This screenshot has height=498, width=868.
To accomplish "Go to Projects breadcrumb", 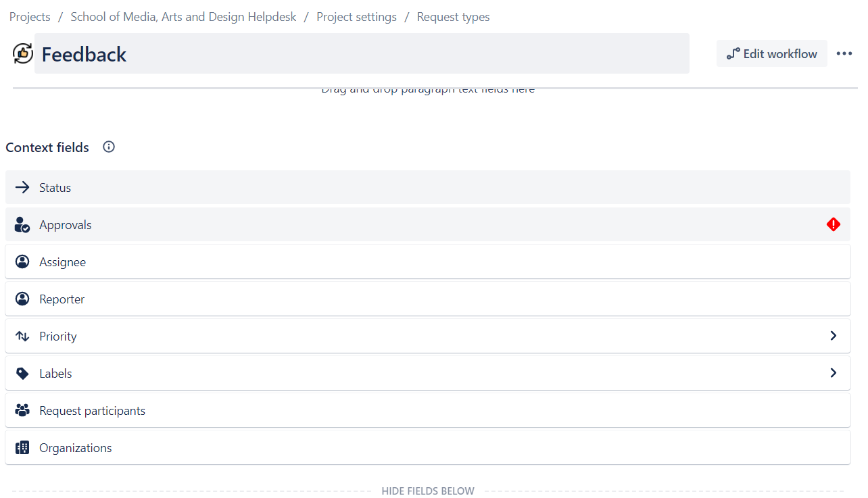I will coord(30,17).
